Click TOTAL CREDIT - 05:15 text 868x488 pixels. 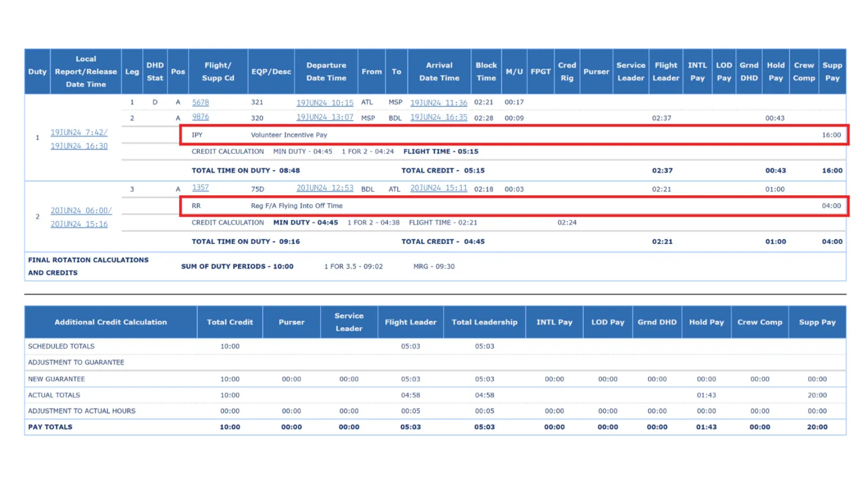click(443, 170)
